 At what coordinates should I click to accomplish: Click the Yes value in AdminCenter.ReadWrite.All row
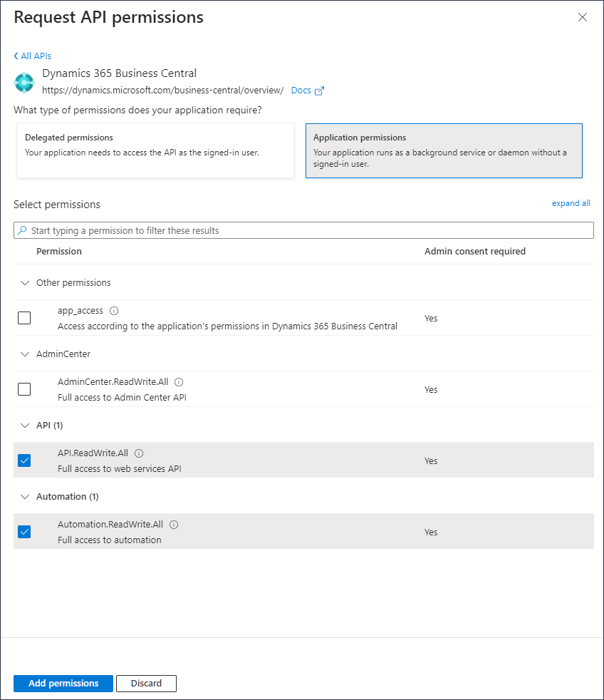(431, 390)
